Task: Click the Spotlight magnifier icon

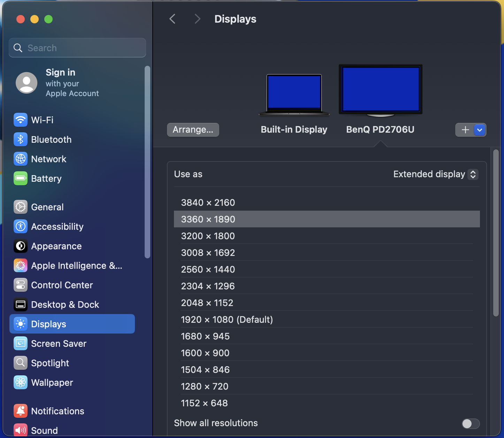Action: 21,363
